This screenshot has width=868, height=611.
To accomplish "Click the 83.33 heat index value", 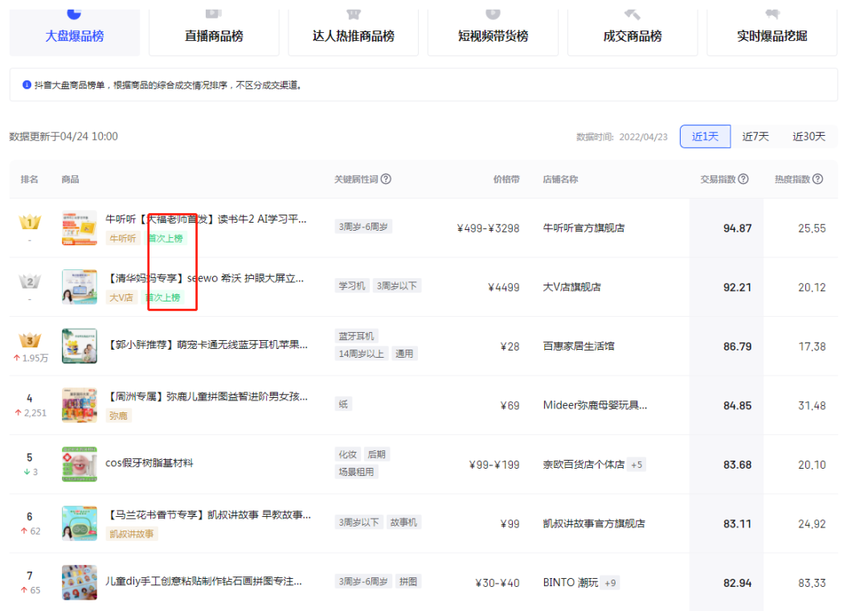I will click(x=812, y=583).
